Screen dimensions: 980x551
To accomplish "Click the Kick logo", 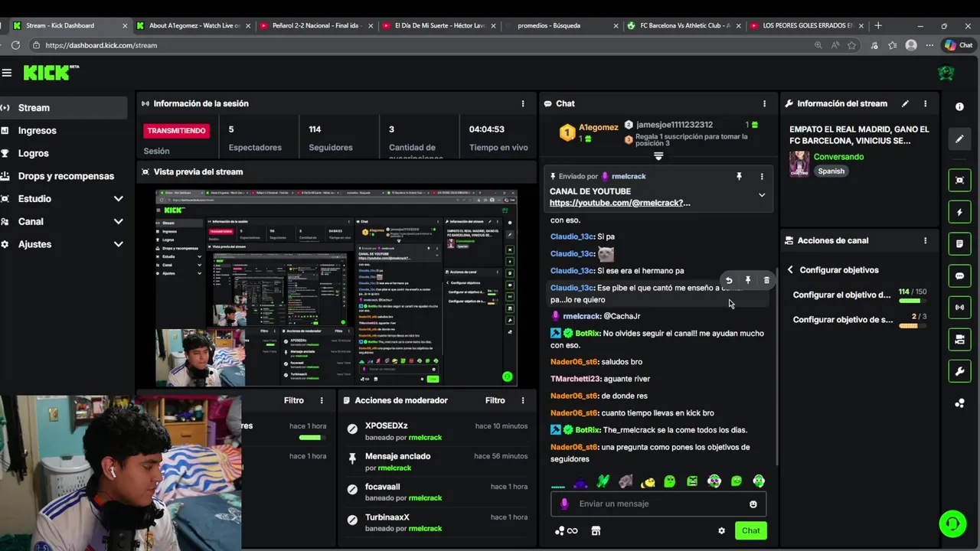I will pyautogui.click(x=51, y=73).
